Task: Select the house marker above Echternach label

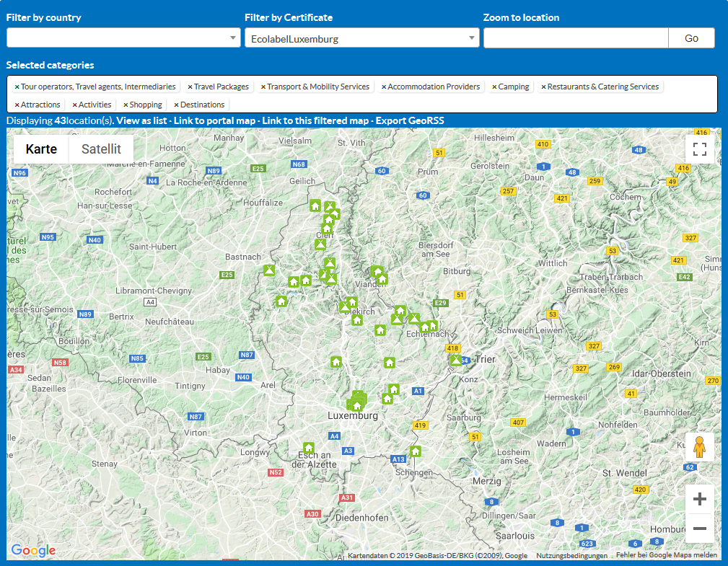Action: (x=425, y=327)
